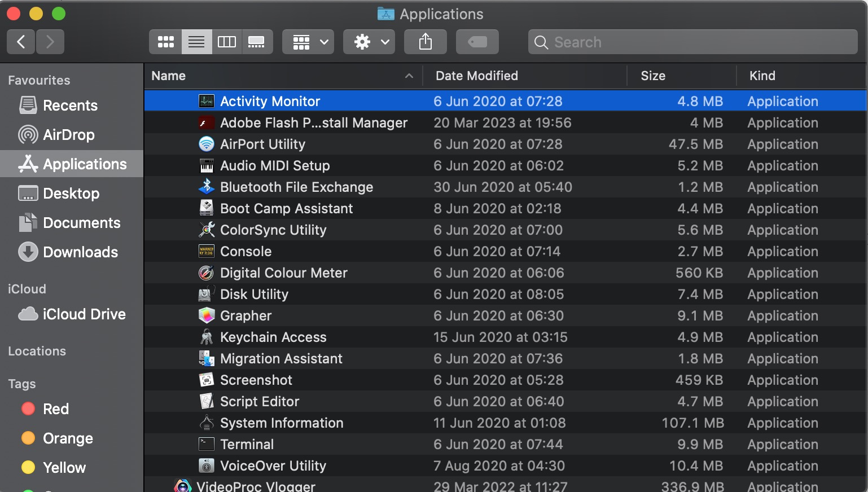Image resolution: width=868 pixels, height=492 pixels.
Task: Open Documents in the sidebar
Action: point(72,223)
